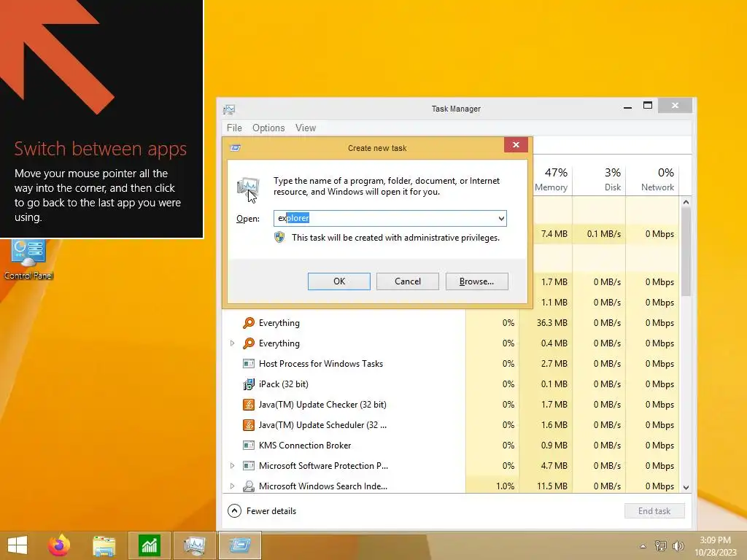Open File Explorer from the taskbar
Screen dimensions: 747x560
click(104, 545)
